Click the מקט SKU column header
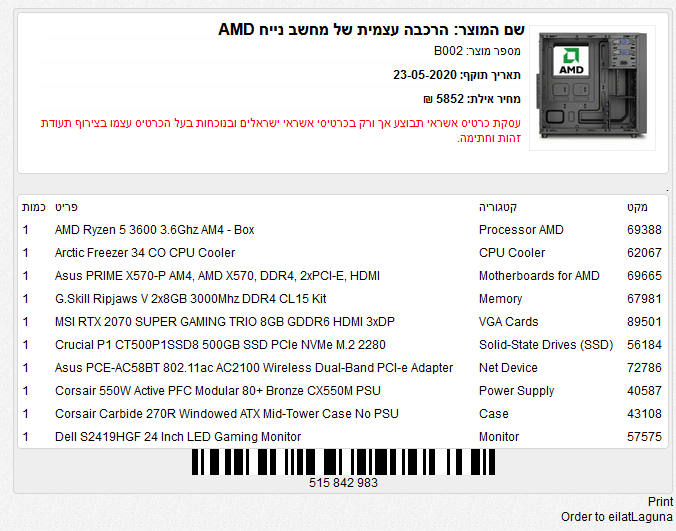Viewport: 676px width, 531px height. (x=637, y=207)
